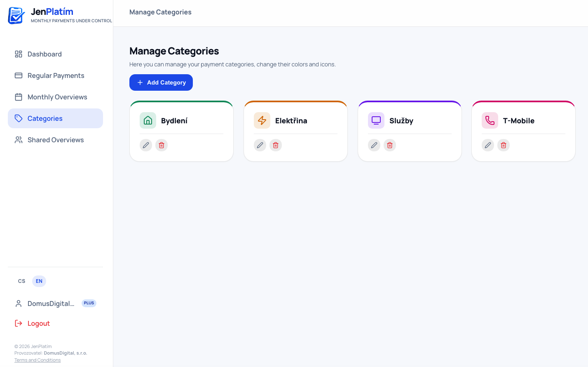Click the pencil icon on T-Mobile card
Viewport: 588px width, 367px height.
(x=488, y=145)
